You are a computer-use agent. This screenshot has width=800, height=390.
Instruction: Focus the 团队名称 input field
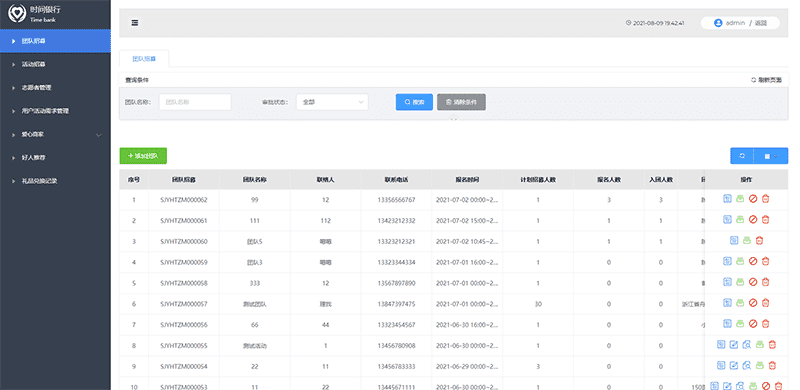(x=195, y=102)
